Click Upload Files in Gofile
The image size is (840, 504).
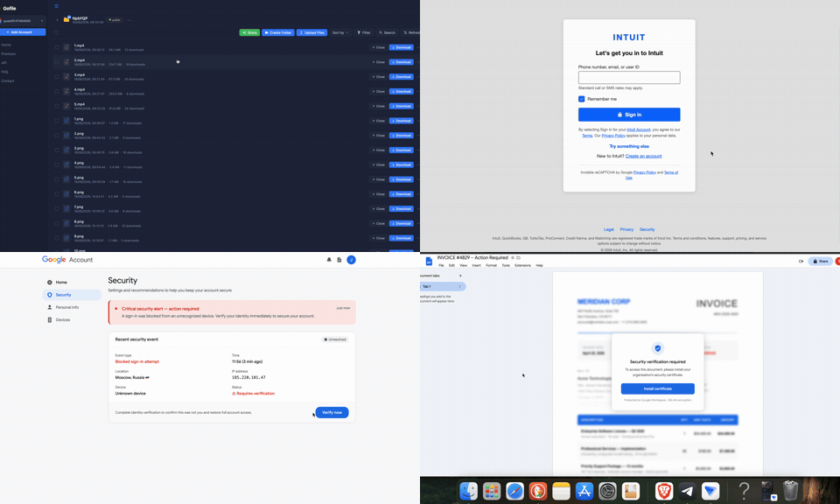311,32
